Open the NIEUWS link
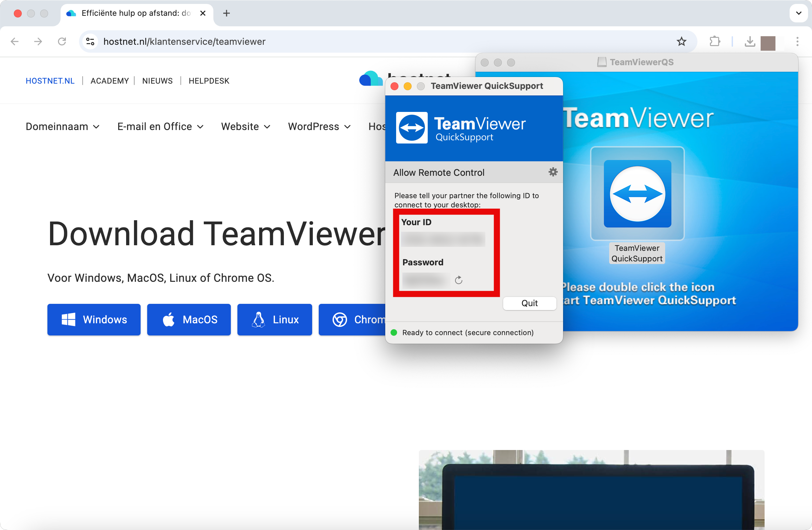The height and width of the screenshot is (530, 812). click(x=157, y=81)
